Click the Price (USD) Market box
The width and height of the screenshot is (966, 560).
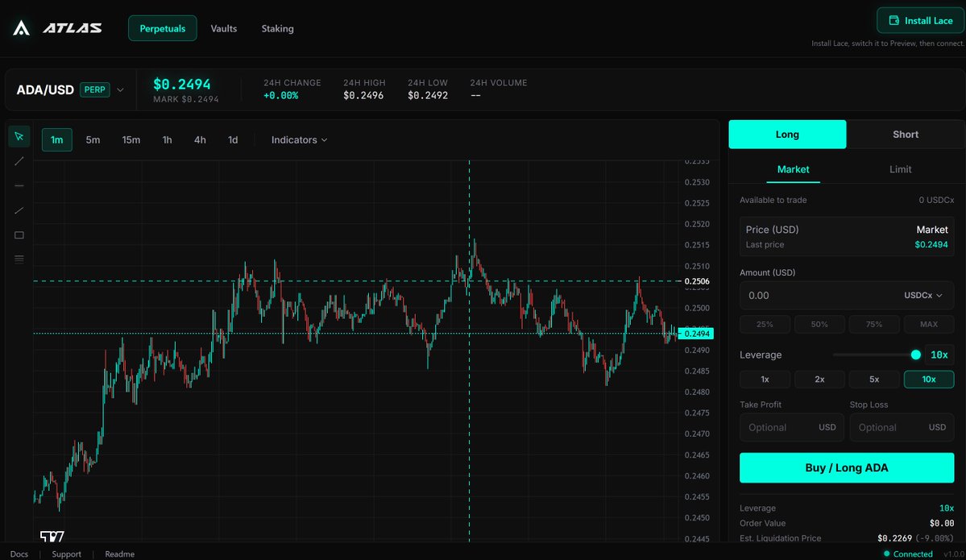pyautogui.click(x=847, y=237)
